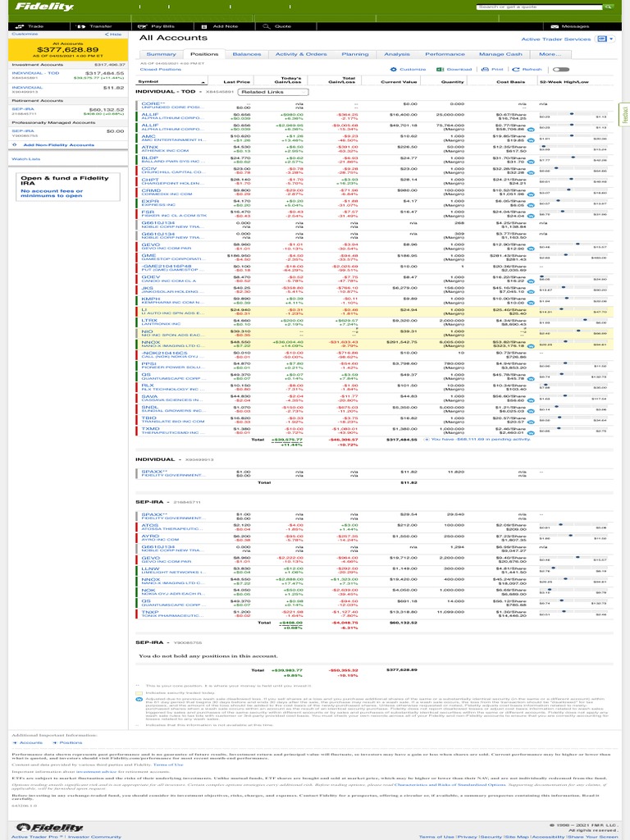Open the Performance tab
630x840 pixels.
445,54
